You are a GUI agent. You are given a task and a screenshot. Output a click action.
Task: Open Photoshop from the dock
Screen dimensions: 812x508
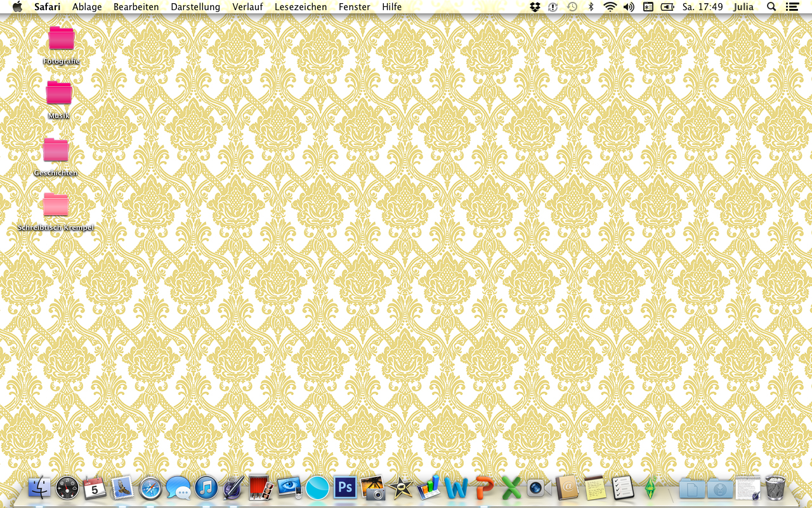[346, 488]
